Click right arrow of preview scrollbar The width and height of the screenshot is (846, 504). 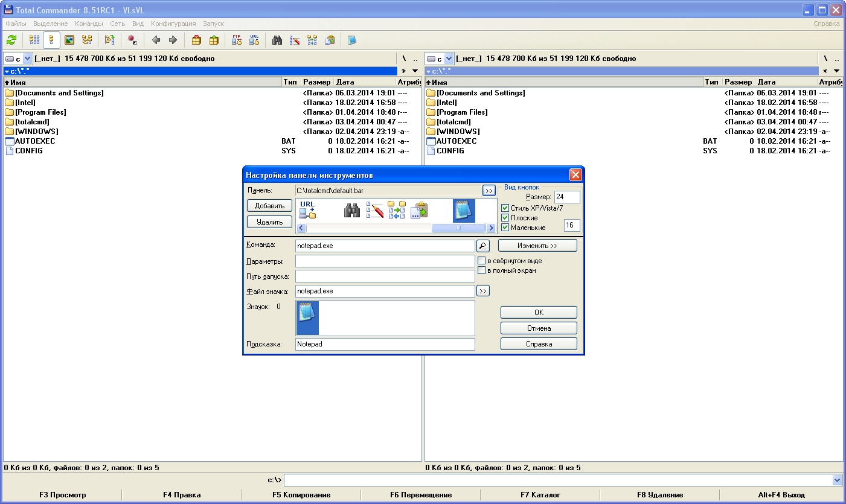coord(491,228)
